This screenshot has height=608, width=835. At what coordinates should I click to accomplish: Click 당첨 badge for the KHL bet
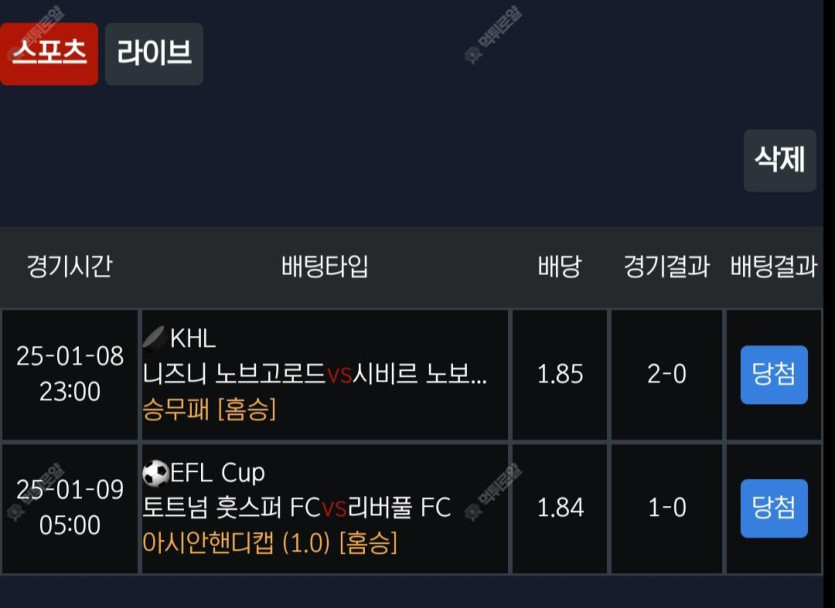pyautogui.click(x=774, y=374)
